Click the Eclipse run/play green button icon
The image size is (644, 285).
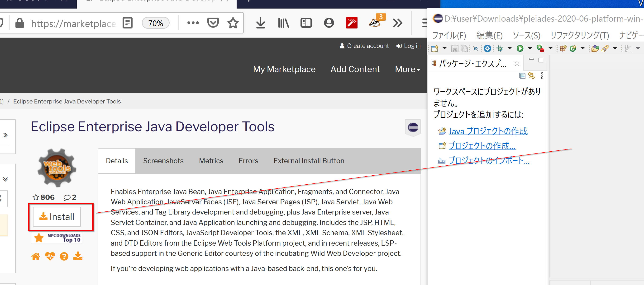[519, 49]
